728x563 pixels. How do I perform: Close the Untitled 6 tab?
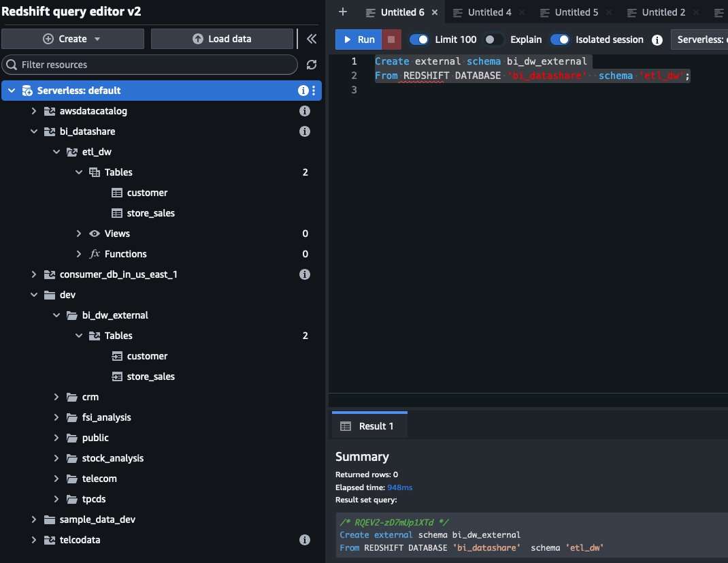point(435,12)
